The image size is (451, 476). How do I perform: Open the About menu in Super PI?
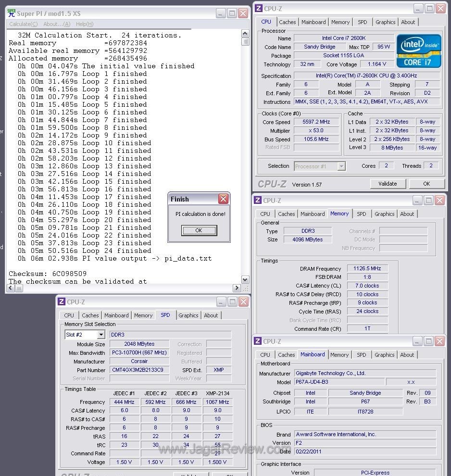(x=57, y=24)
